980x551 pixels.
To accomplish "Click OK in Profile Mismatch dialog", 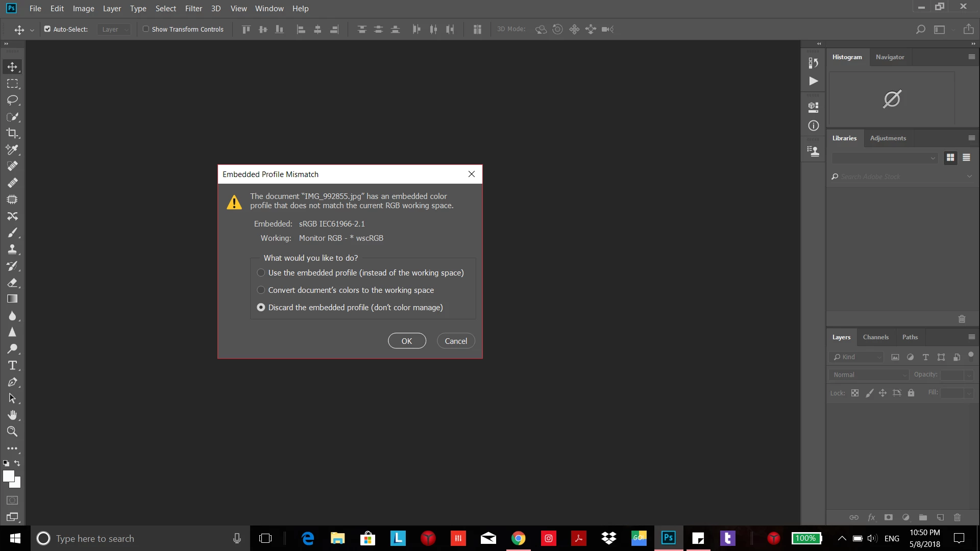I will tap(406, 341).
